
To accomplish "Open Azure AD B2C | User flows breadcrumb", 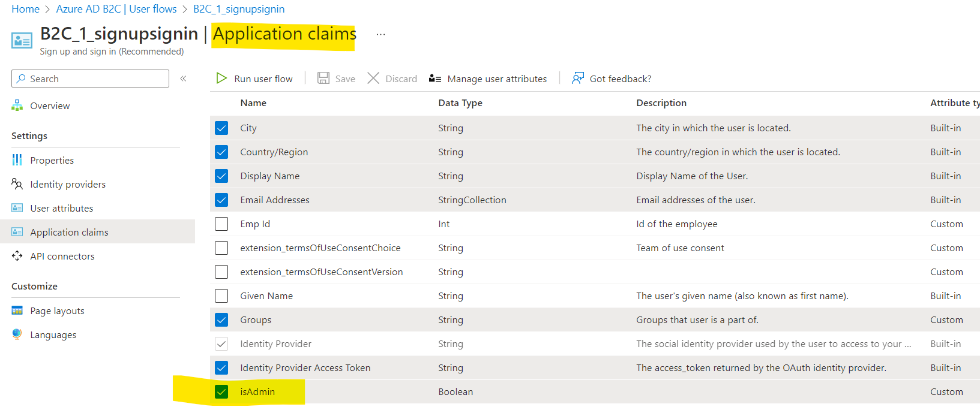I will (116, 9).
